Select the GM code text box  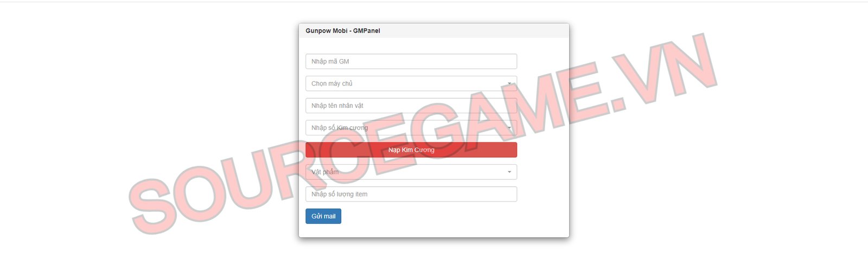click(x=411, y=61)
